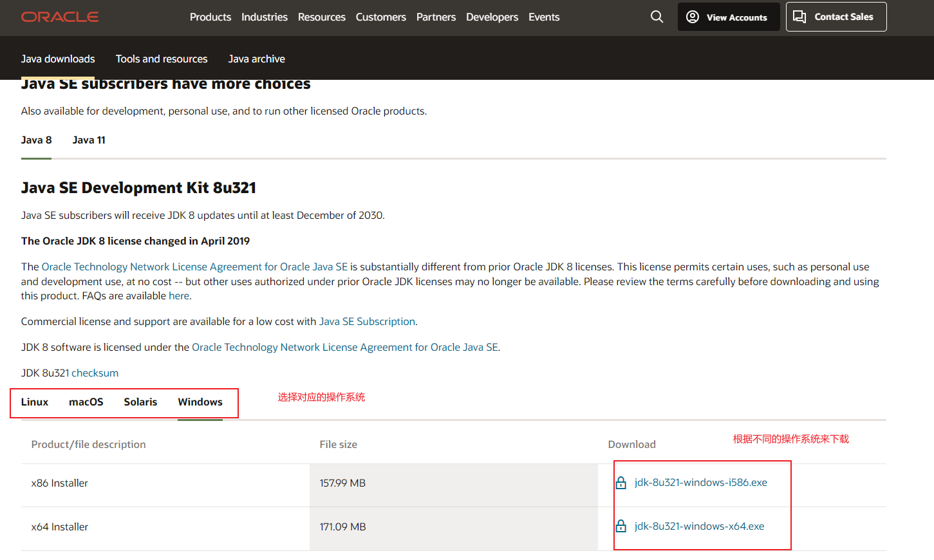Click the FAQs 'here' link

[x=179, y=295]
